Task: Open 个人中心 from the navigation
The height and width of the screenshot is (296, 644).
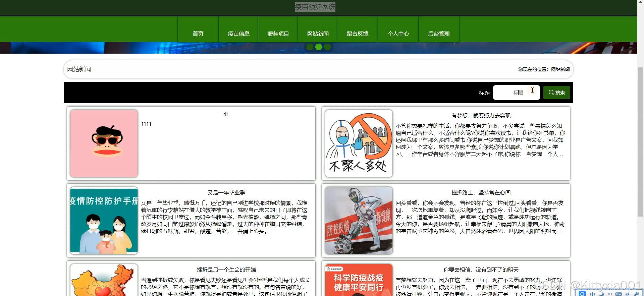Action: coord(398,34)
